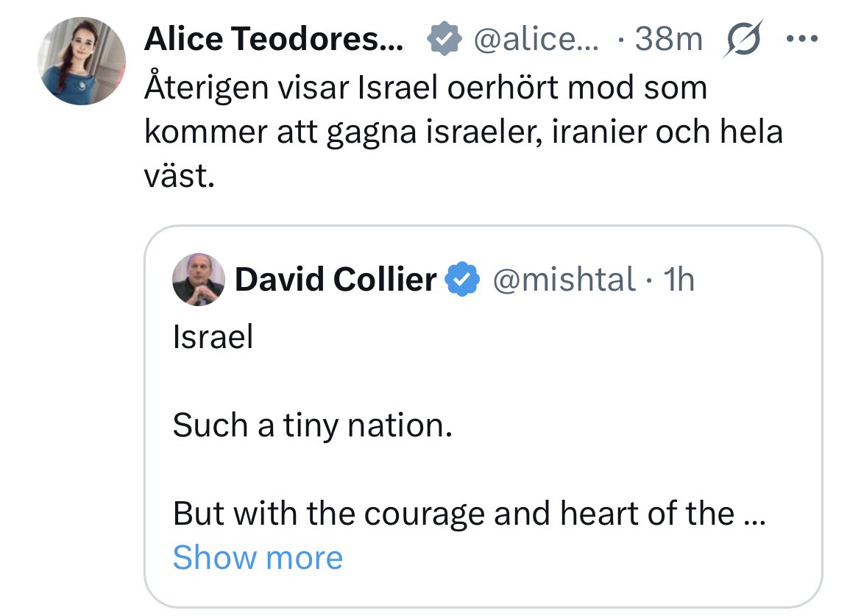Click the "Such a tiny nation." line
This screenshot has height=616, width=861.
click(312, 425)
